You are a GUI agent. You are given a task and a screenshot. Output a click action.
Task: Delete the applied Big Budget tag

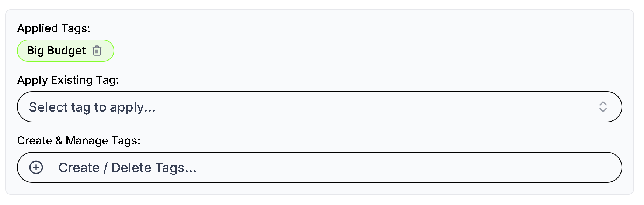point(97,51)
